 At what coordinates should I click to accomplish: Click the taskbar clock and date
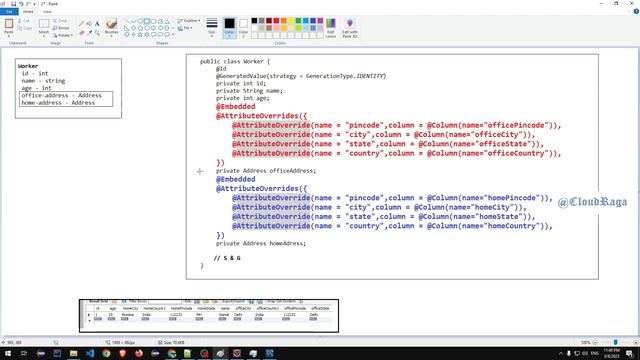611,353
